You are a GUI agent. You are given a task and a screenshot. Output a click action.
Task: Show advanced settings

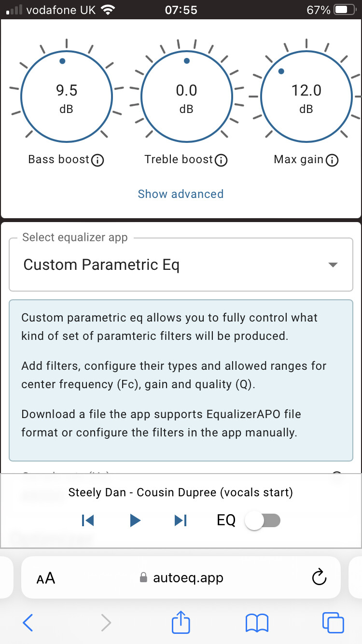point(181,194)
